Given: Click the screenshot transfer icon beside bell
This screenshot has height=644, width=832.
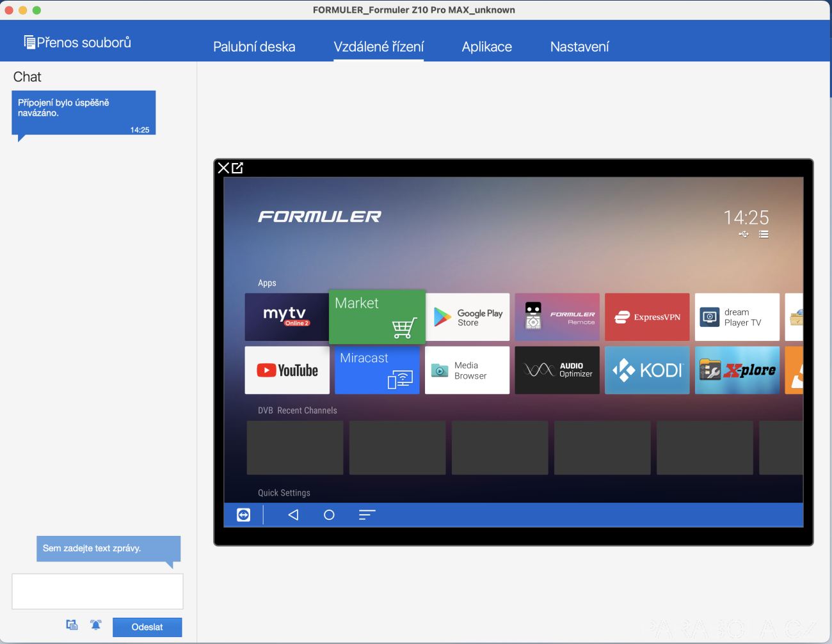Looking at the screenshot, I should [x=72, y=625].
